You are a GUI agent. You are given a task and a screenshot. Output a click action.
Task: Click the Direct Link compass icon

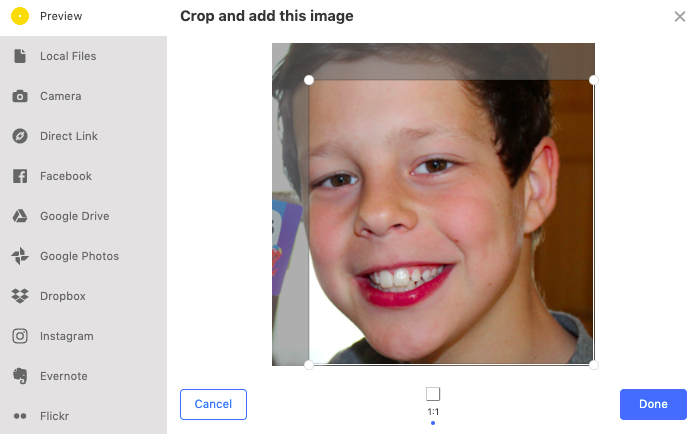coord(20,136)
